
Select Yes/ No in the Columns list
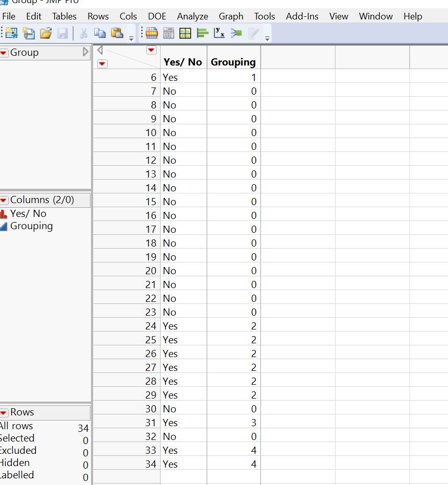tap(28, 213)
